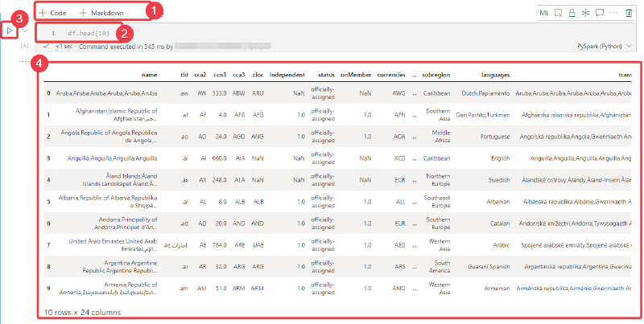Image resolution: width=644 pixels, height=324 pixels.
Task: Click the 'AED' currency cell
Action: (x=398, y=245)
